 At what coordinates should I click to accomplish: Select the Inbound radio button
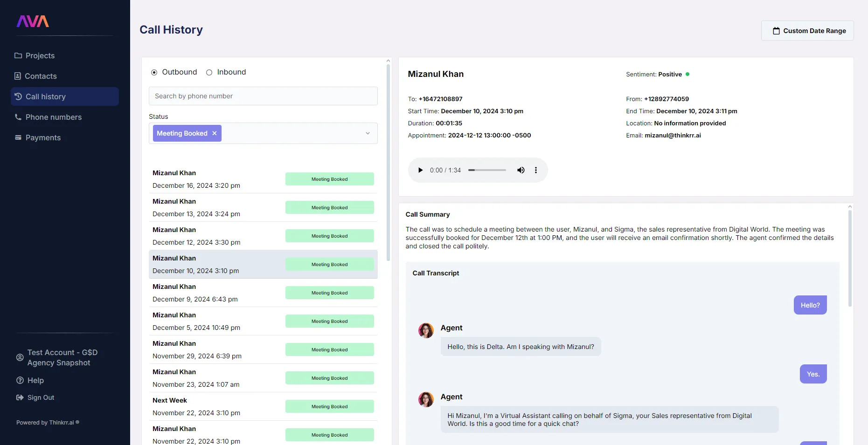coord(209,72)
